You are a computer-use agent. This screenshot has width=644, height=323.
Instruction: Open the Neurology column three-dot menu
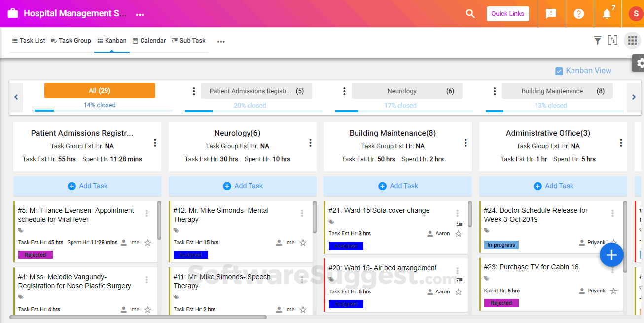coord(310,143)
